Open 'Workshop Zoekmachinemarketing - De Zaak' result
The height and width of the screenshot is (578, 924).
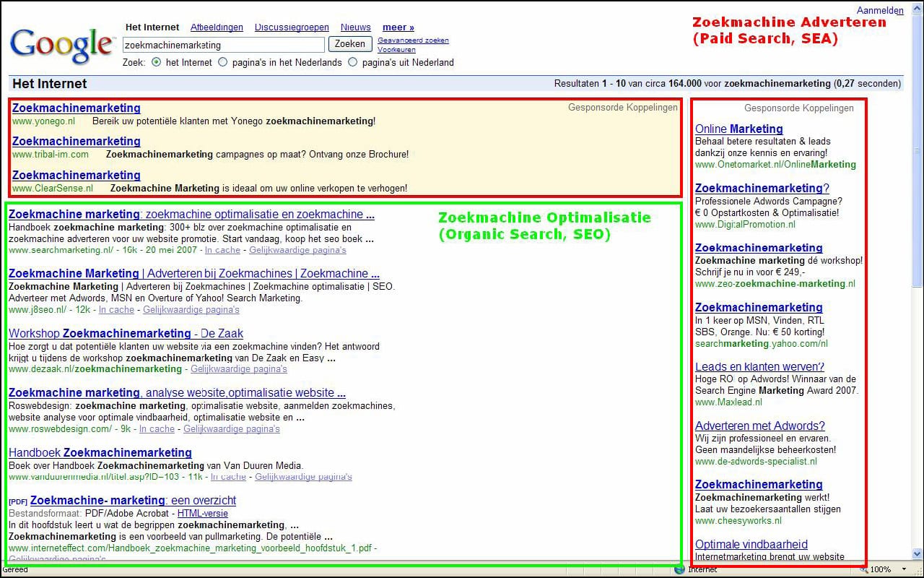click(x=126, y=334)
